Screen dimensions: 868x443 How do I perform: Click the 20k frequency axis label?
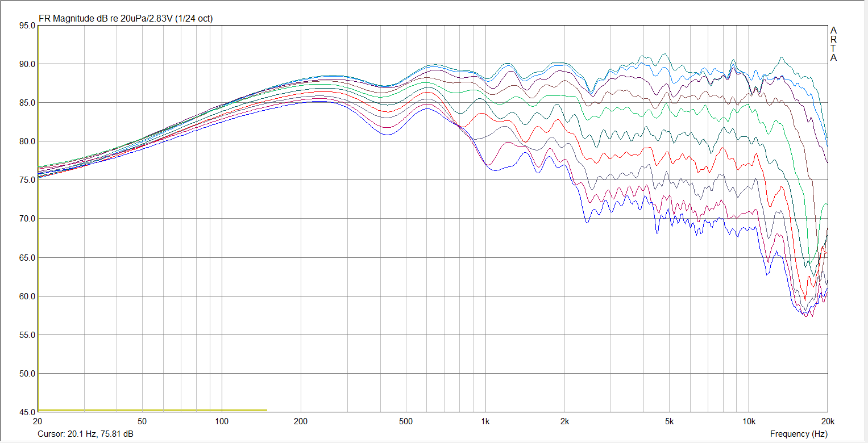pyautogui.click(x=827, y=421)
